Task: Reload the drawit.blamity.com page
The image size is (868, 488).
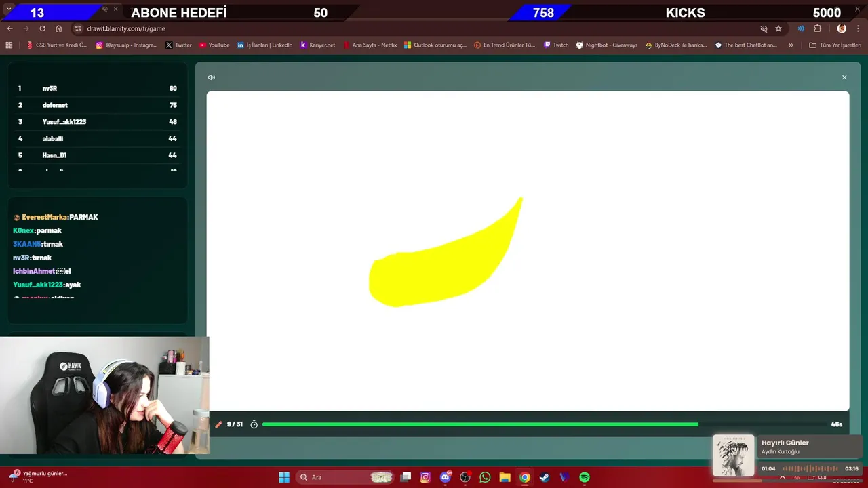Action: tap(42, 28)
